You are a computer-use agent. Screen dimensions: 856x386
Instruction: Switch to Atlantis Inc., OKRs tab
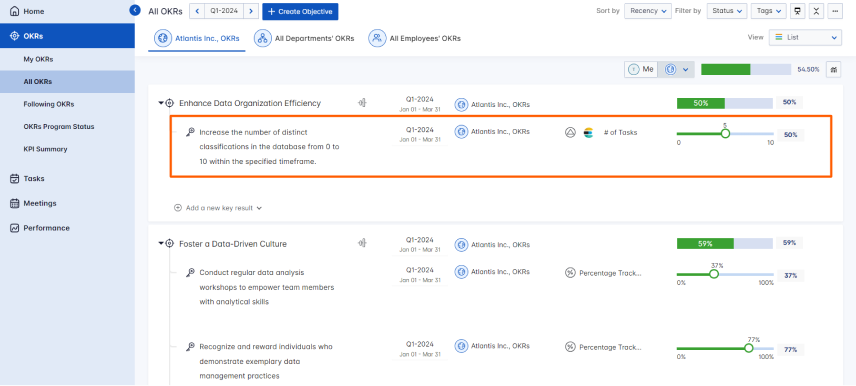[197, 39]
